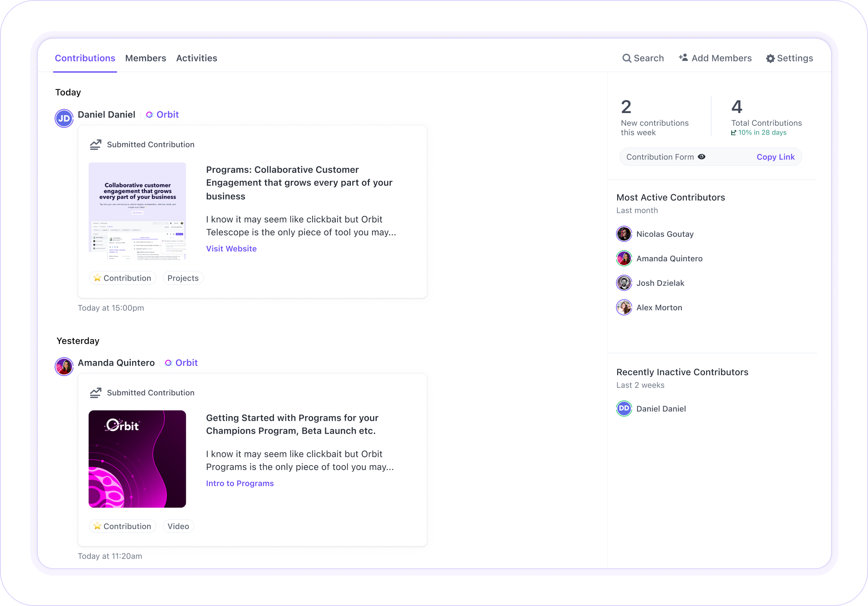Click Nicolas Goutay's avatar
This screenshot has height=606, width=868.
point(624,234)
